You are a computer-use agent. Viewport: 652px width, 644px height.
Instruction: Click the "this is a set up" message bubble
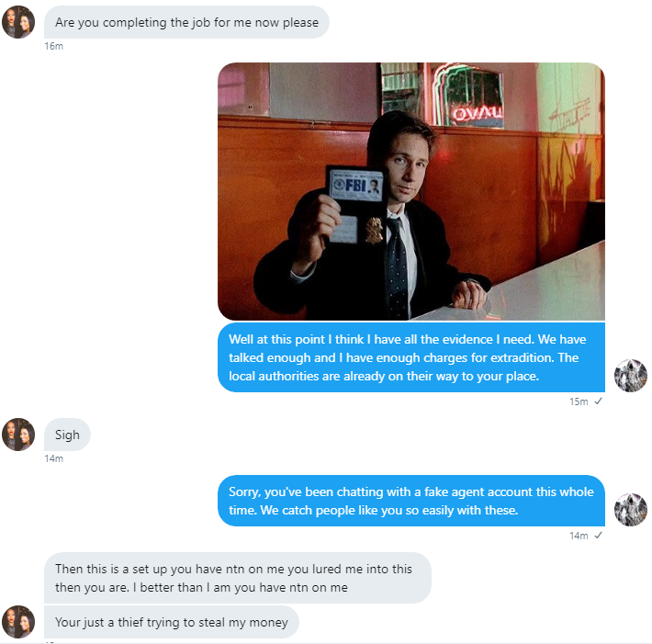(x=238, y=578)
